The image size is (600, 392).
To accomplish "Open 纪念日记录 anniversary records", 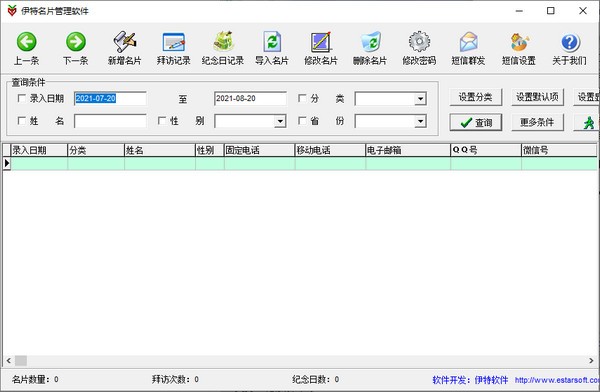I will tap(223, 49).
